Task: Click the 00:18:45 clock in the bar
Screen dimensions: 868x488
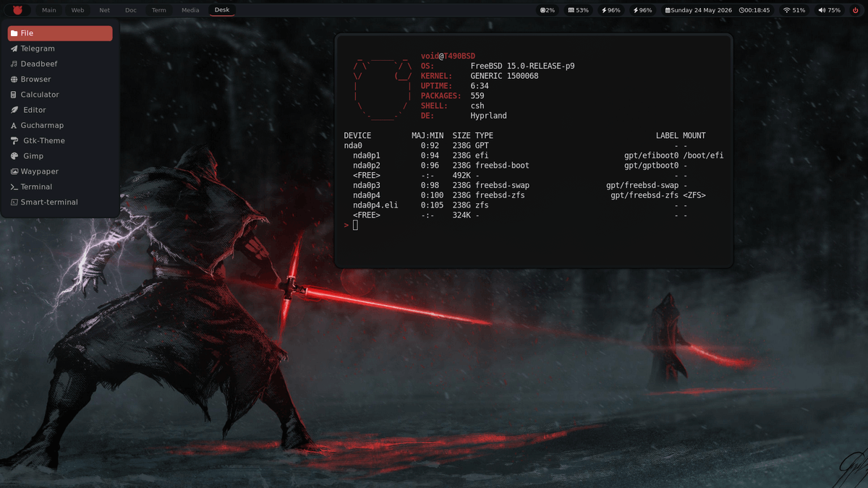Action: (754, 10)
